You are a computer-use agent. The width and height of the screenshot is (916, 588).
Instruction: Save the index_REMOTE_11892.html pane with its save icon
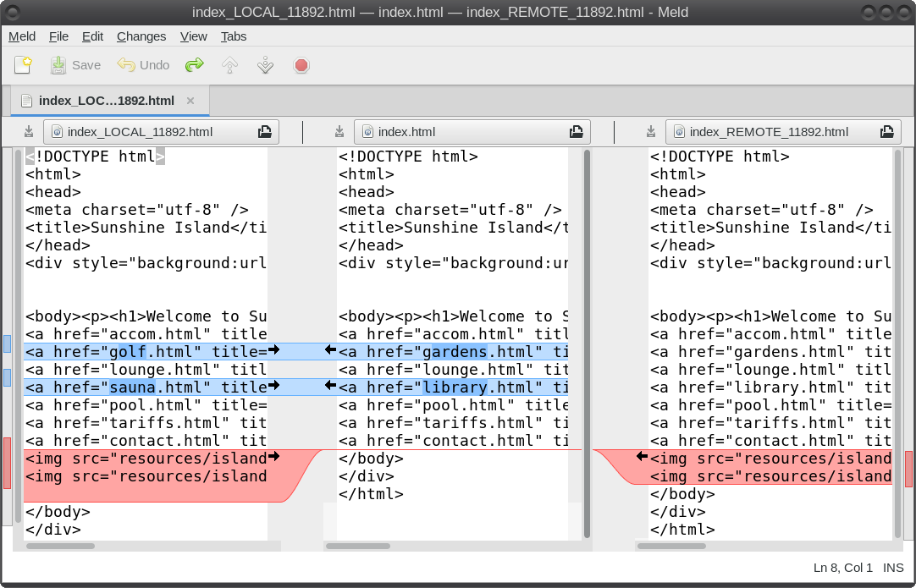pos(651,132)
